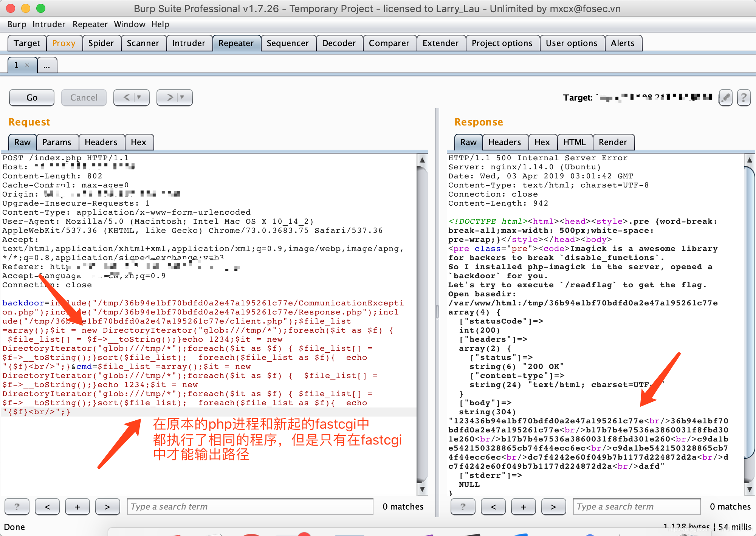Open the Burp menu
The image size is (756, 536).
pyautogui.click(x=17, y=24)
